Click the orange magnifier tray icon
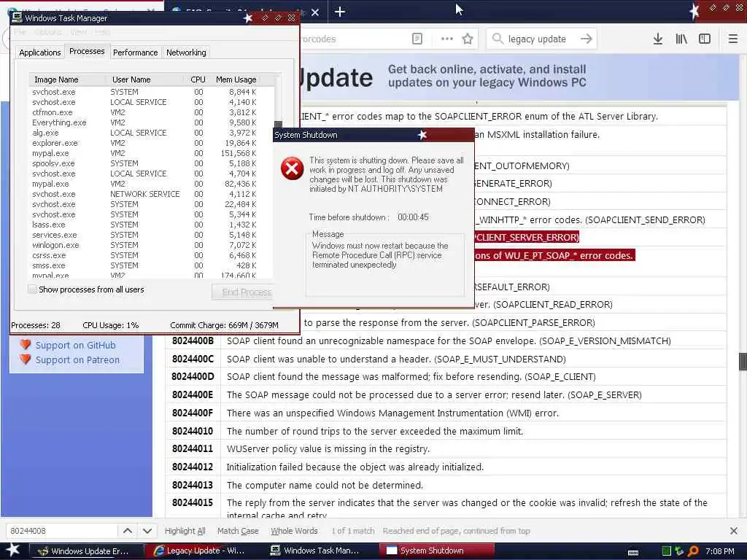 (x=693, y=551)
